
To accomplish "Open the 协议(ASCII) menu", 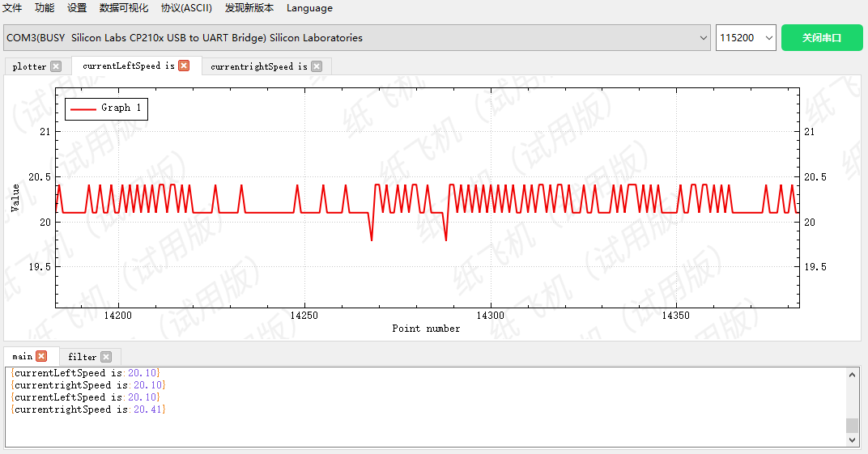I will 186,8.
